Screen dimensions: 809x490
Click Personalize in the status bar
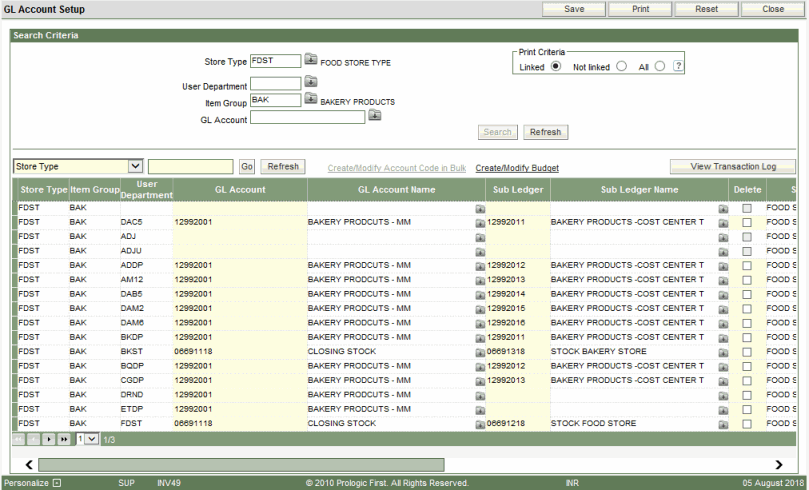(x=26, y=483)
